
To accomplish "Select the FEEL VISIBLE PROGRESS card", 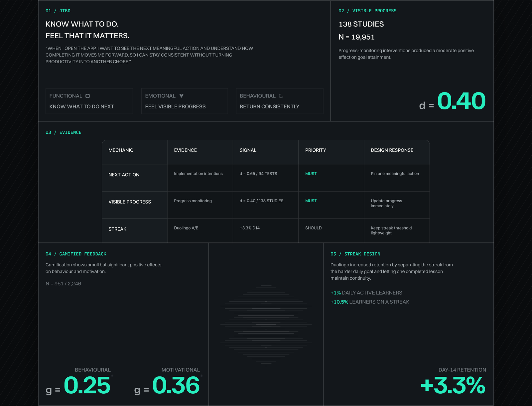I will (185, 101).
